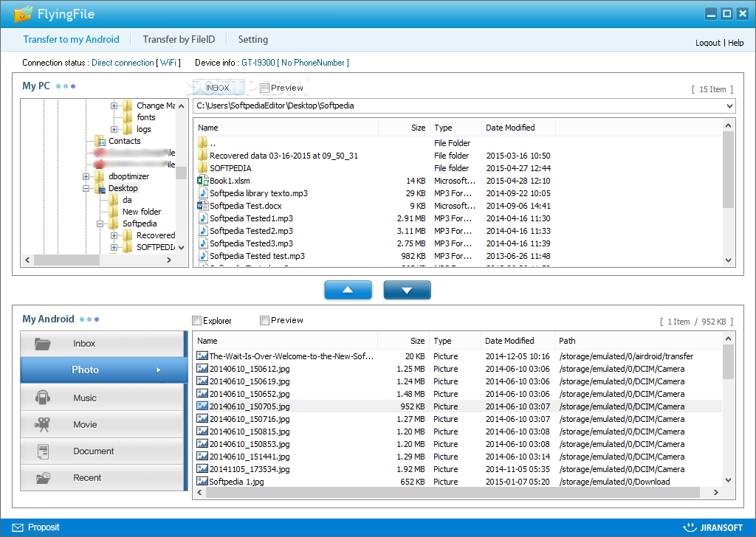This screenshot has width=756, height=537.
Task: Click the download arrow button
Action: tap(407, 290)
